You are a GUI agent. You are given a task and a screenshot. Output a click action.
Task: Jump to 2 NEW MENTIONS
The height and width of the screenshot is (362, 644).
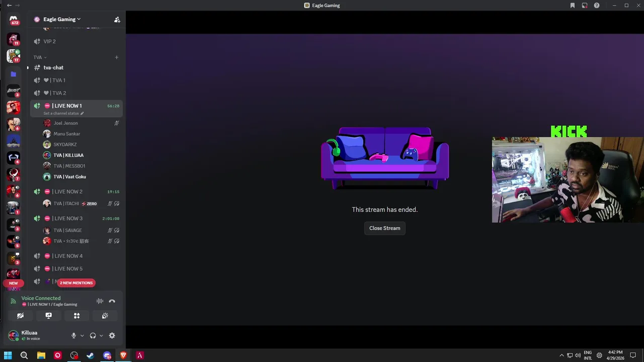pos(76,283)
